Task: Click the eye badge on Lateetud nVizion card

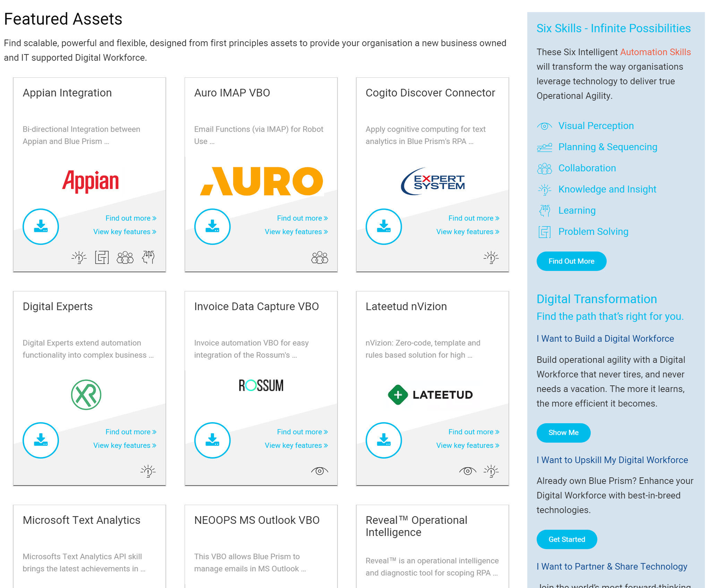Action: coord(468,471)
